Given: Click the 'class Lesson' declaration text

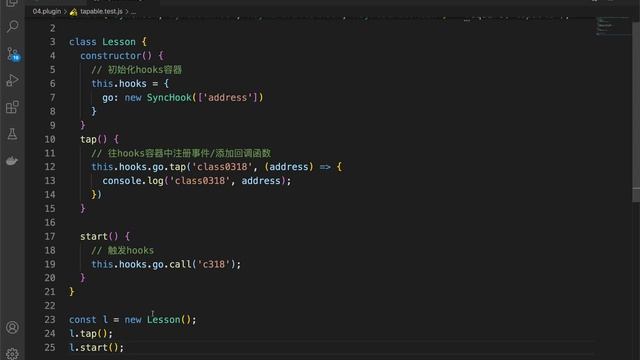Looking at the screenshot, I should tap(102, 42).
